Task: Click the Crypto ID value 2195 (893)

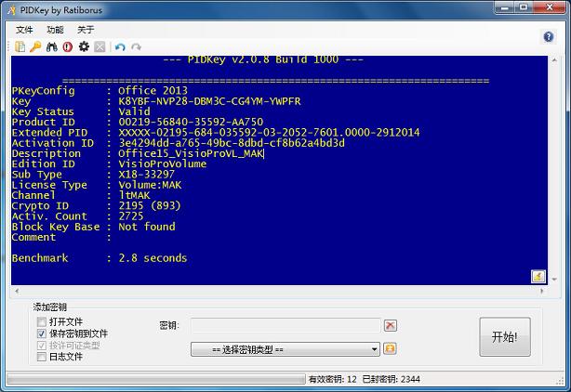Action: tap(150, 206)
